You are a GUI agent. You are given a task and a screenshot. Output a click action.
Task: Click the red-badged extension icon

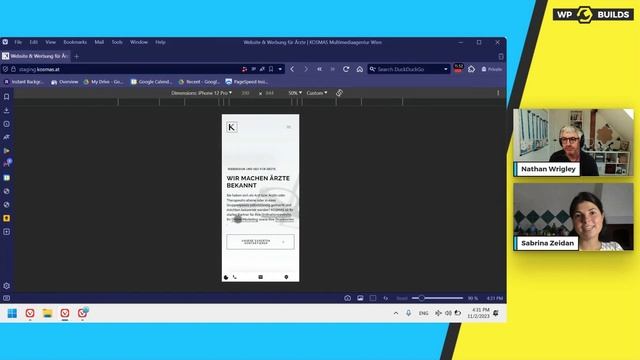[458, 68]
